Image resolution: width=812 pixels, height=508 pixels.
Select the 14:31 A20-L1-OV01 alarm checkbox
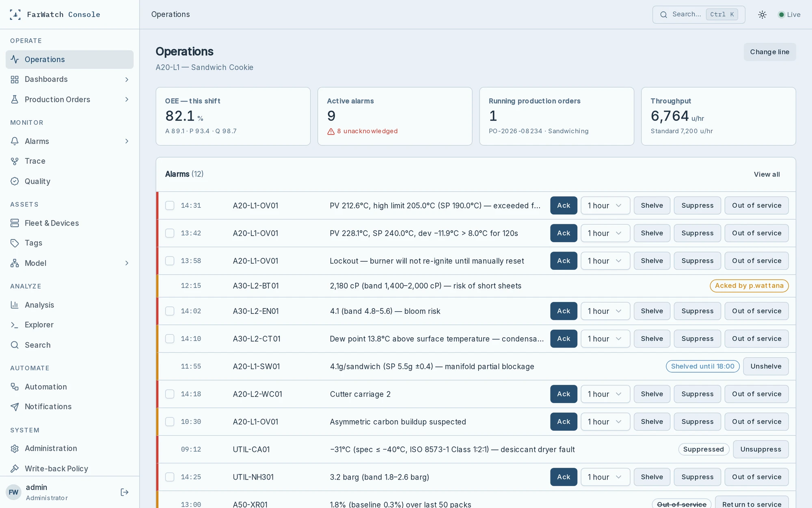coord(170,206)
